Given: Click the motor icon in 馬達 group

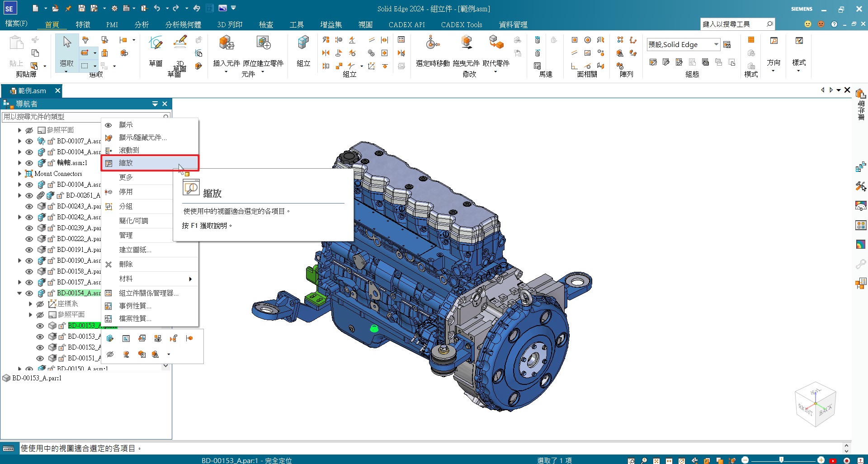Looking at the screenshot, I should click(537, 40).
